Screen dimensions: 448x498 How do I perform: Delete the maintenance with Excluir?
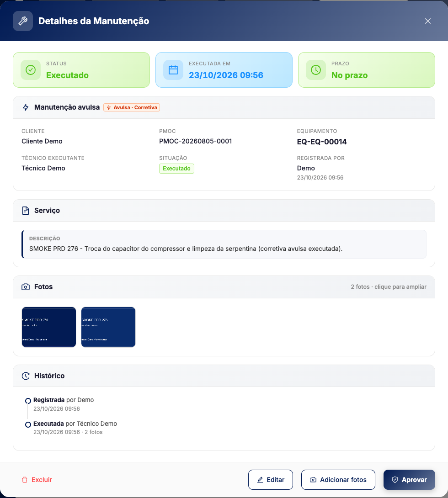(x=37, y=480)
